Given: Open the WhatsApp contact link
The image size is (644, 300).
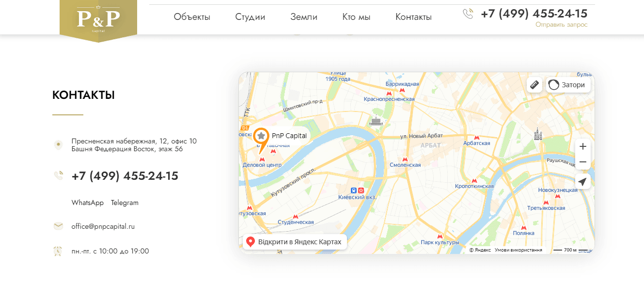Looking at the screenshot, I should pyautogui.click(x=88, y=203).
